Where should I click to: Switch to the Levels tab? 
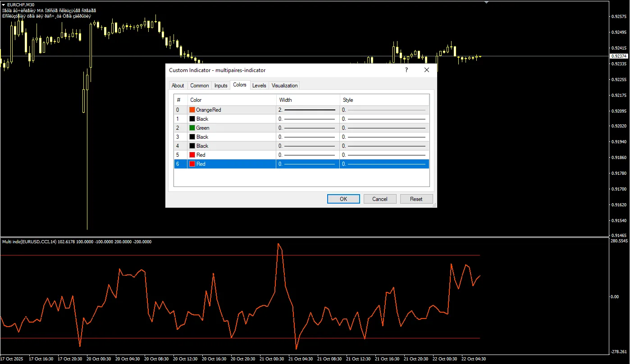(x=259, y=86)
